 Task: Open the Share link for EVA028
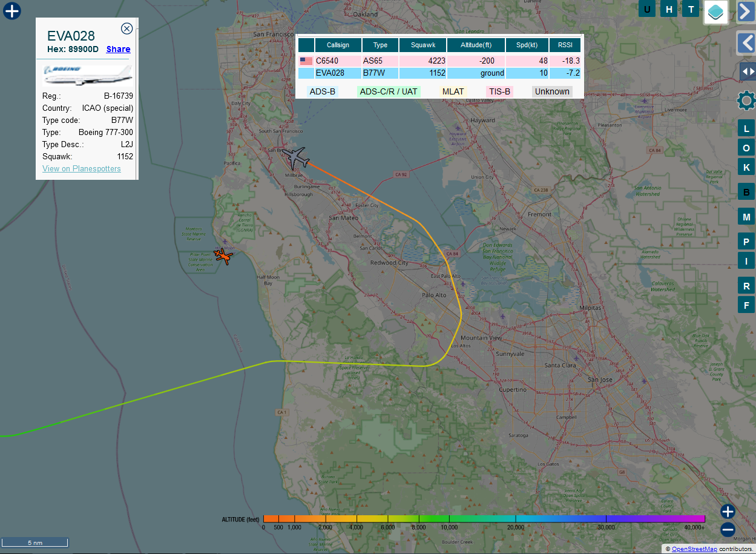[x=118, y=49]
